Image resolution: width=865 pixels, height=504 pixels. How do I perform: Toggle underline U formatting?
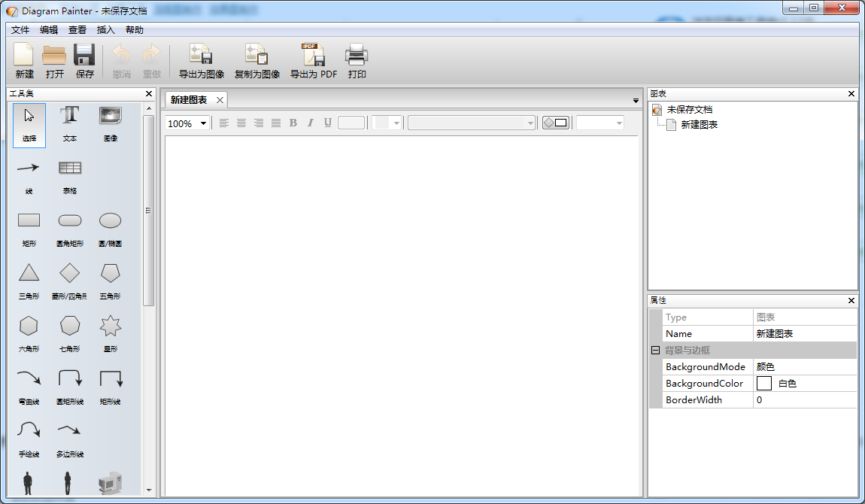(328, 123)
